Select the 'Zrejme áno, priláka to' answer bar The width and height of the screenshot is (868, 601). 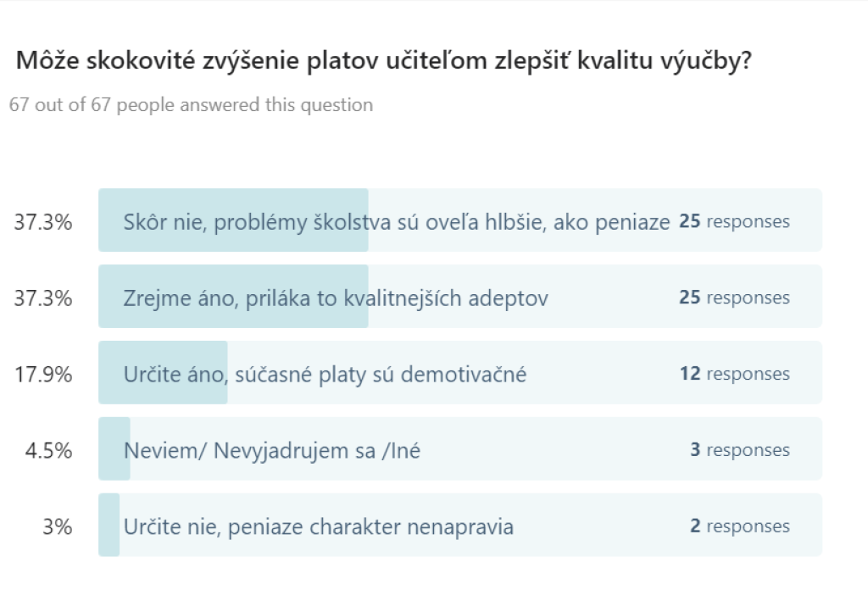(x=460, y=297)
